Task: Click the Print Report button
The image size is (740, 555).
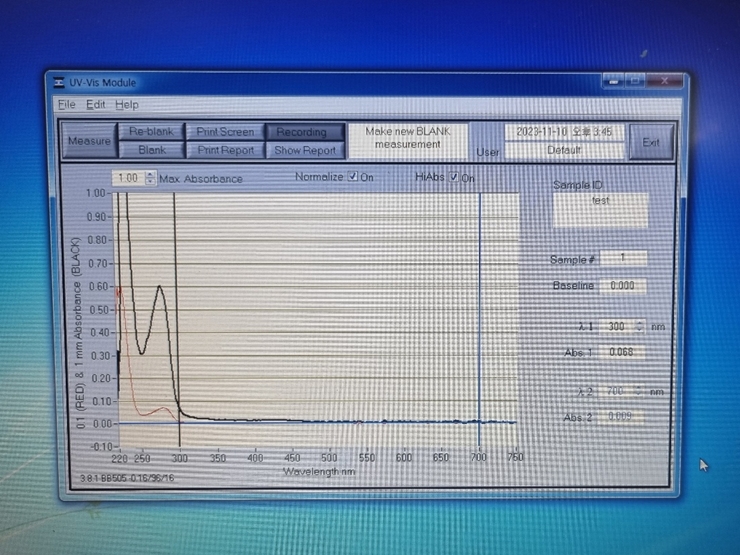Action: (225, 150)
